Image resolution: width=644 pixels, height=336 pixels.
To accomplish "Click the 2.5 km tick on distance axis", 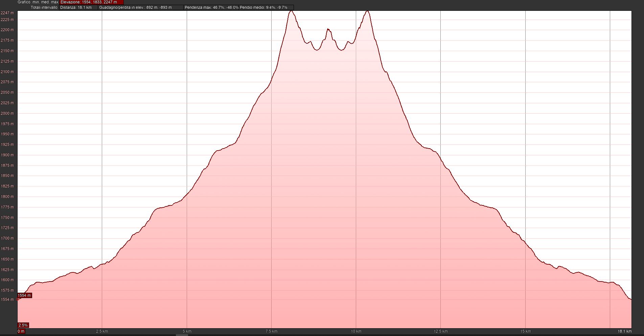I will click(x=102, y=331).
